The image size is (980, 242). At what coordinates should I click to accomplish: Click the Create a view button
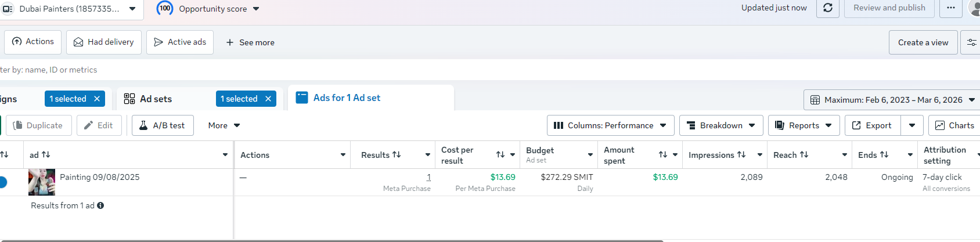923,42
